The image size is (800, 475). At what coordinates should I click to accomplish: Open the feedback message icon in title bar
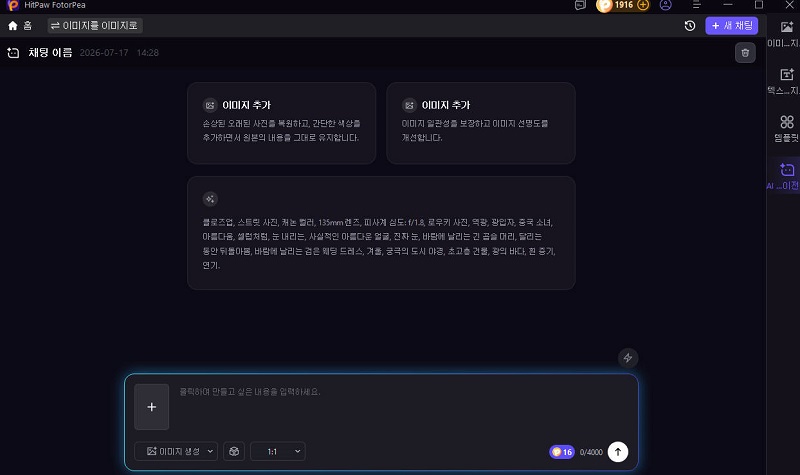[580, 5]
